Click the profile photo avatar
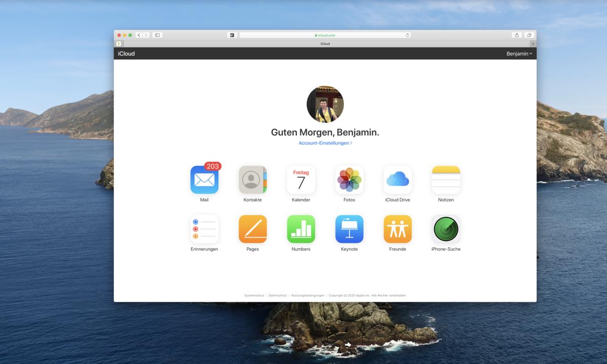Screen dimensions: 607x364 click(x=325, y=104)
